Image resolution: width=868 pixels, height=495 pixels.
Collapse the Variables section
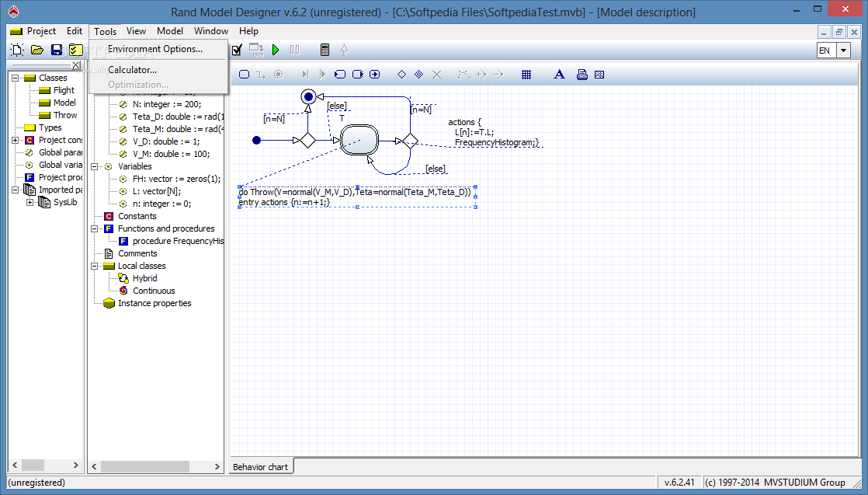click(95, 166)
